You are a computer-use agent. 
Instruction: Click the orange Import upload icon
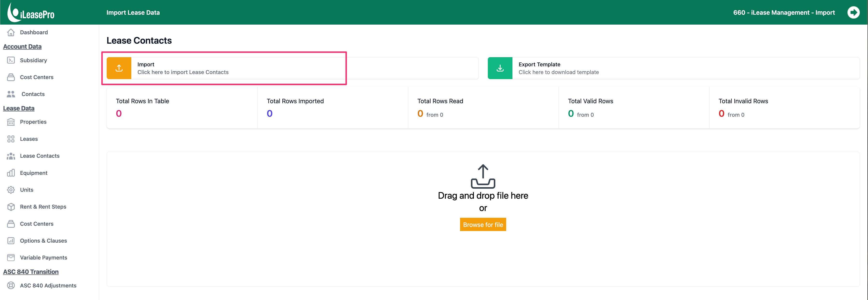(119, 68)
